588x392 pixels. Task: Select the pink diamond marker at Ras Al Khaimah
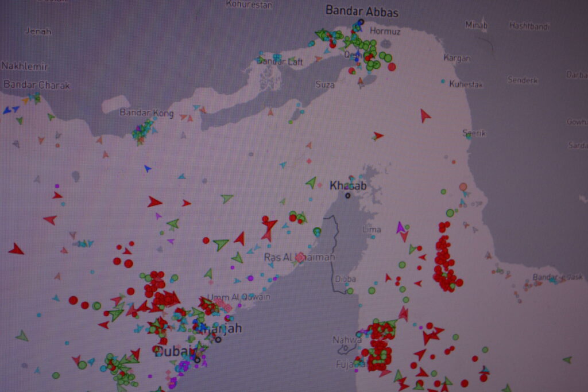pyautogui.click(x=300, y=258)
